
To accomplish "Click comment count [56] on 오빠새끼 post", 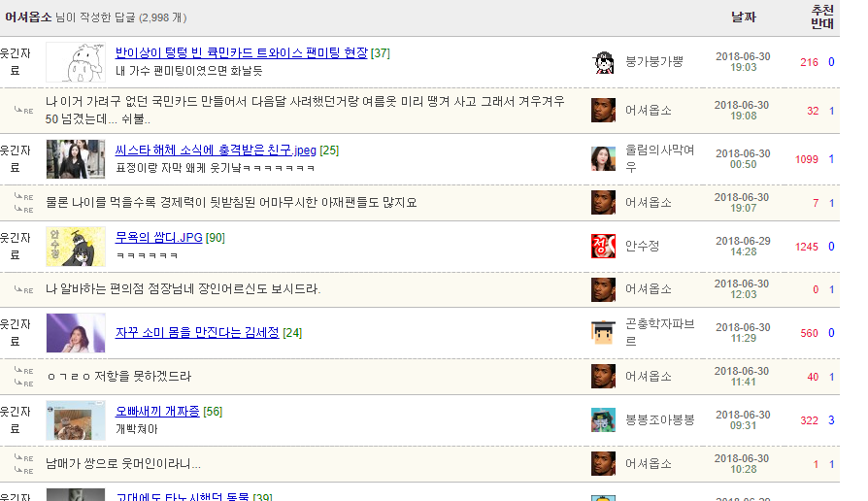I will click(x=213, y=412).
